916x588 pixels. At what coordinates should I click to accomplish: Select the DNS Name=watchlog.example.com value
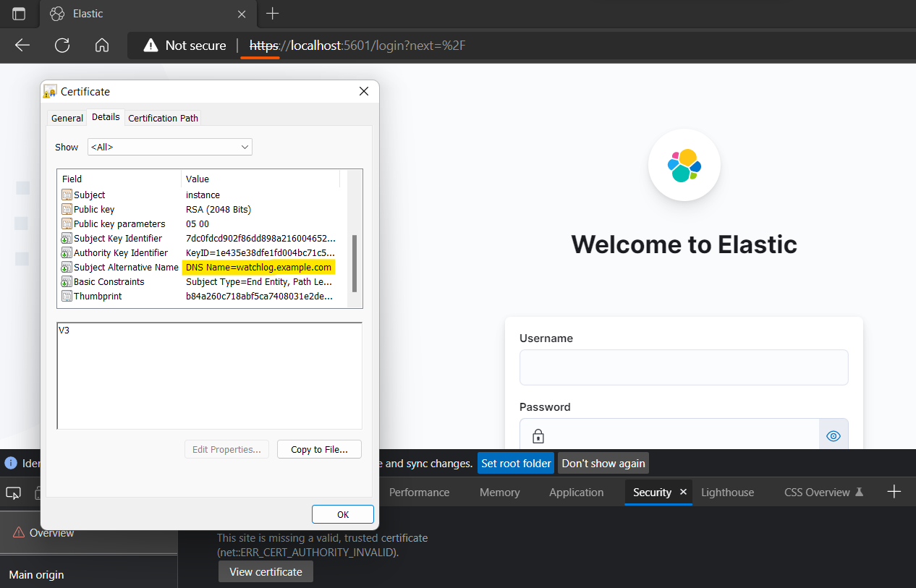258,267
